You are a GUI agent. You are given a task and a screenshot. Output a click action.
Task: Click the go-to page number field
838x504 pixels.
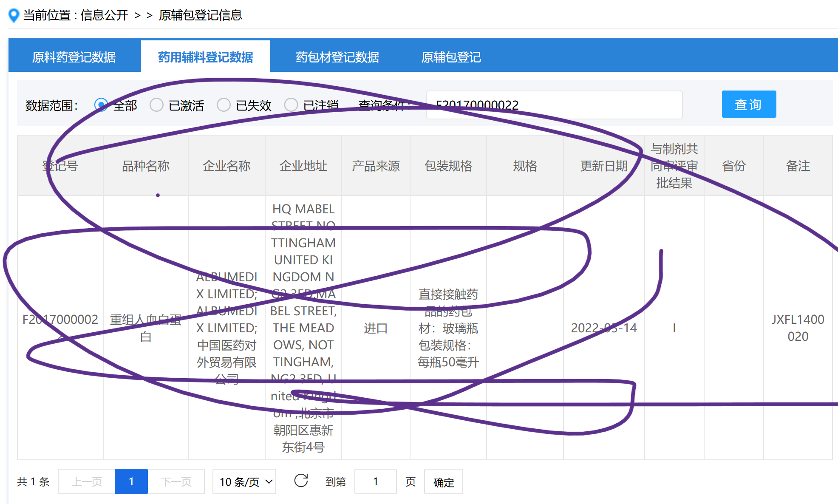[x=375, y=481]
